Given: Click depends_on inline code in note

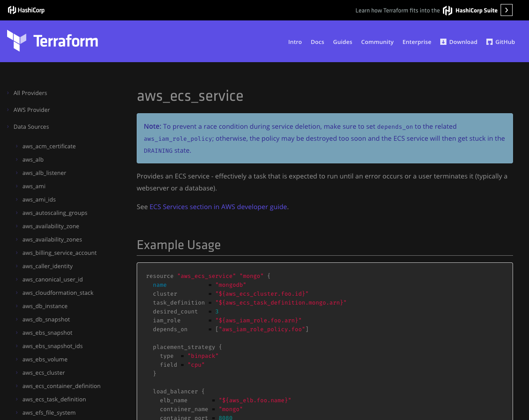Looking at the screenshot, I should (395, 127).
